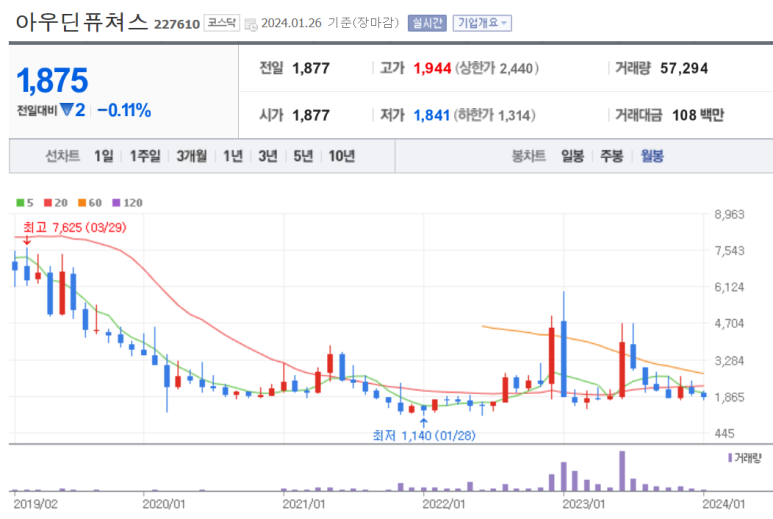Click the 시가 price 1,877
The height and width of the screenshot is (519, 773).
tap(311, 115)
